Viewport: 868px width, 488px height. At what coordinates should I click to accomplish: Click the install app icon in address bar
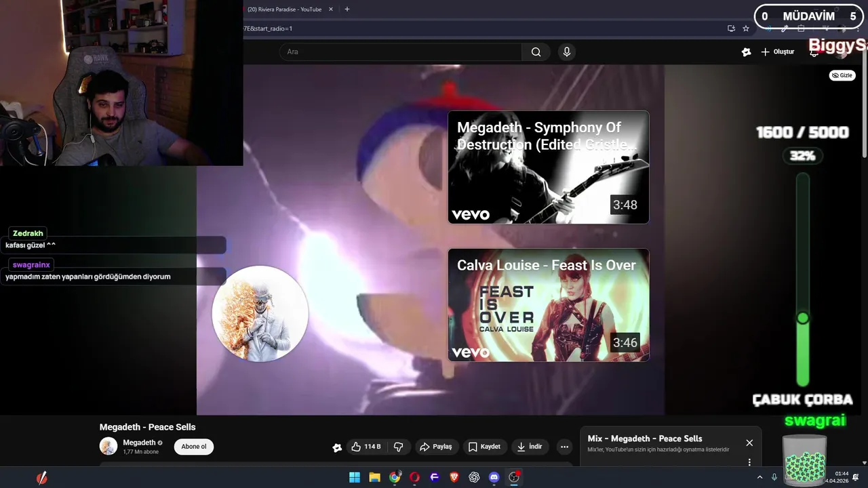tap(731, 28)
